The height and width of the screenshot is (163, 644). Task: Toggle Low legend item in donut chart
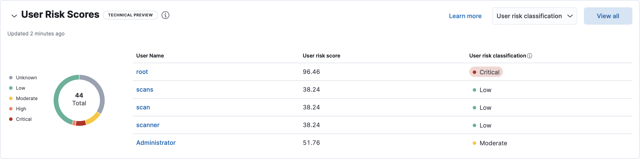point(21,88)
